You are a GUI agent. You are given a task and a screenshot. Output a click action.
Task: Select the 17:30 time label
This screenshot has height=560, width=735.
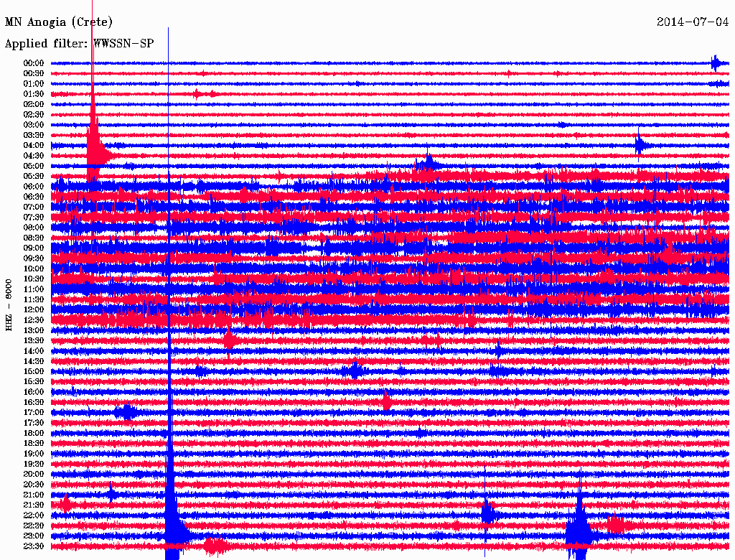tap(34, 423)
